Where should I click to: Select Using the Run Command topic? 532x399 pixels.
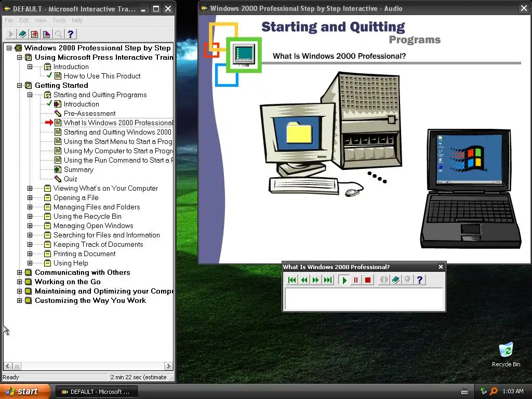[x=118, y=160]
